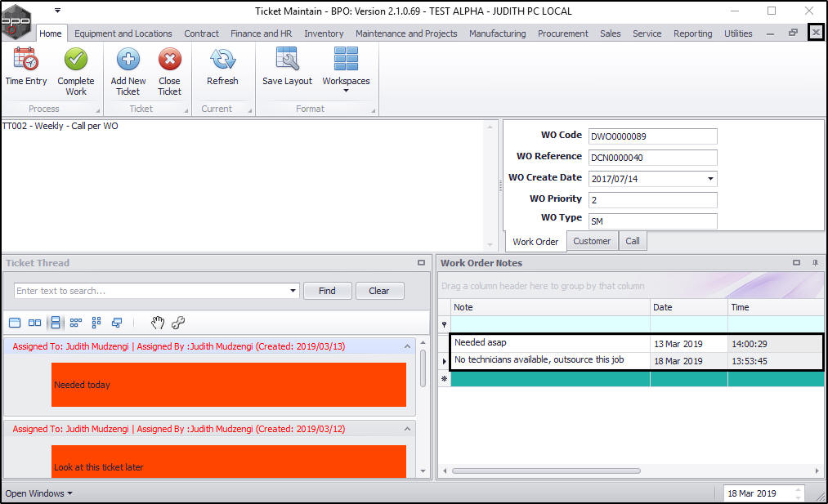
Task: Click the carousel layout icon
Action: 117,323
